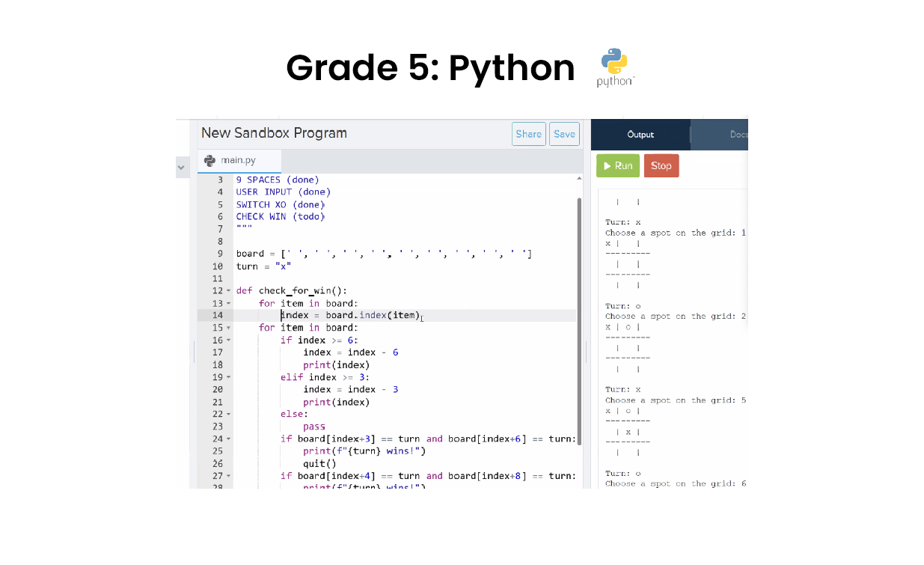Screen dimensions: 924x565
Task: Click the Python icon on the main.py tab
Action: point(210,159)
